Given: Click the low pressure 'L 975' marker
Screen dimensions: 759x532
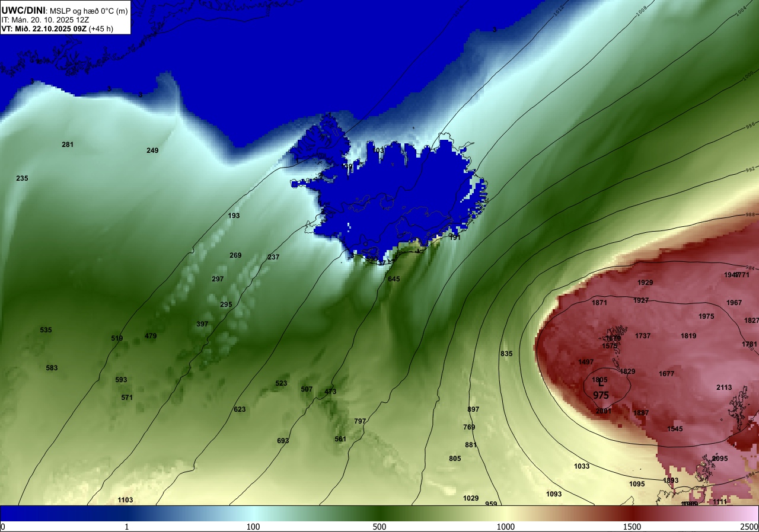Looking at the screenshot, I should tap(601, 390).
